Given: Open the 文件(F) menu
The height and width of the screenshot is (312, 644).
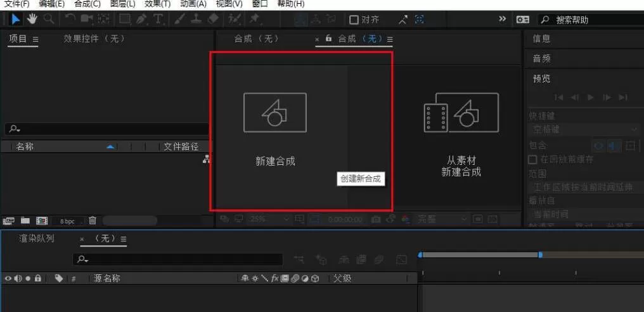Looking at the screenshot, I should [17, 4].
